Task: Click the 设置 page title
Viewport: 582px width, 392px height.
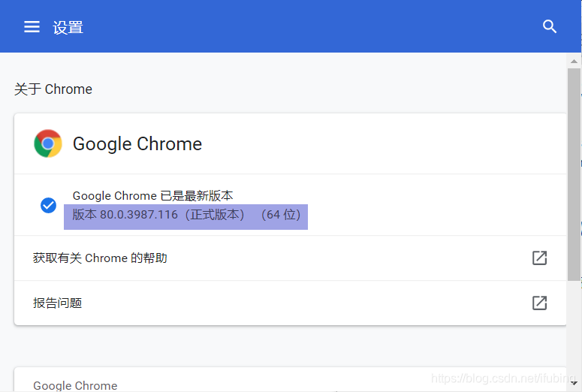Action: click(68, 28)
